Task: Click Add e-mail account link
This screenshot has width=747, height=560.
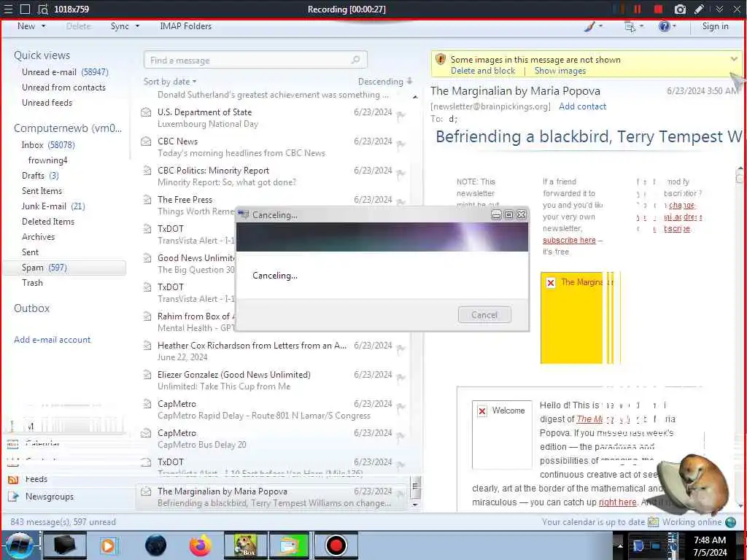Action: (x=53, y=340)
